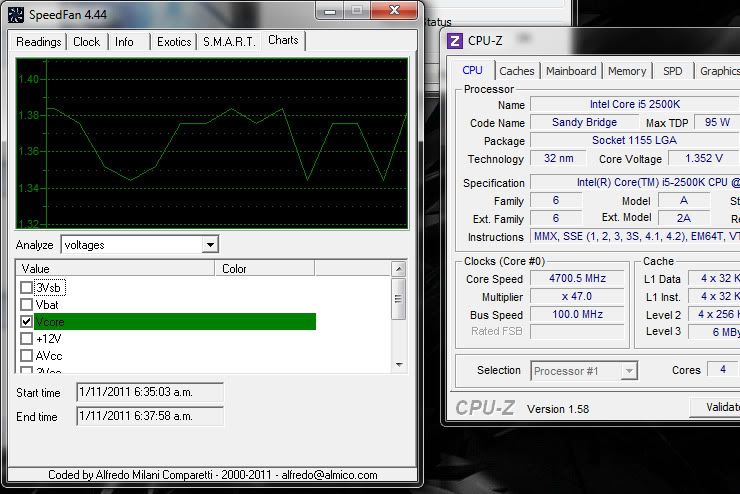The image size is (740, 494).
Task: Switch to the SPD tab in CPU-Z
Action: (x=673, y=71)
